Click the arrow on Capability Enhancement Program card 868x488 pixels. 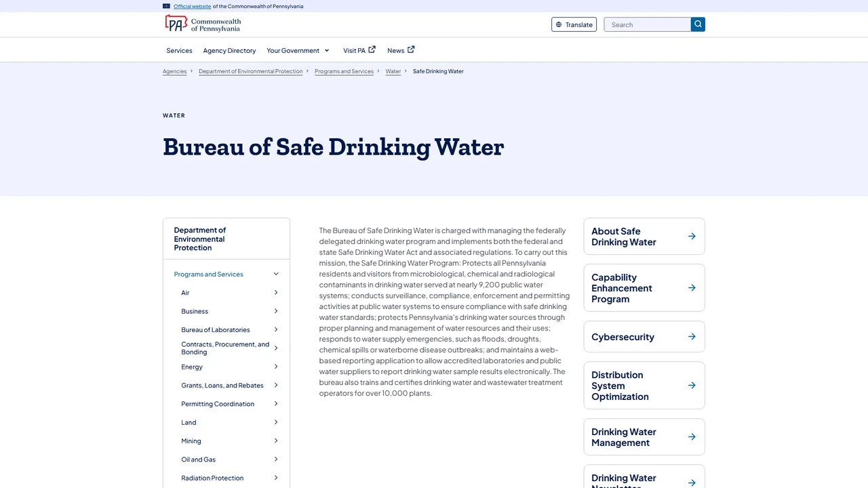(692, 288)
